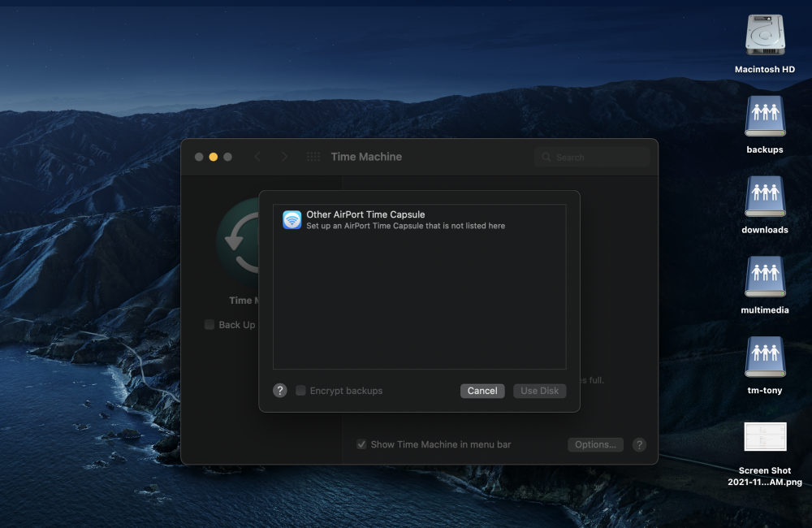
Task: Click the 'multimedia' volume label
Action: point(765,310)
